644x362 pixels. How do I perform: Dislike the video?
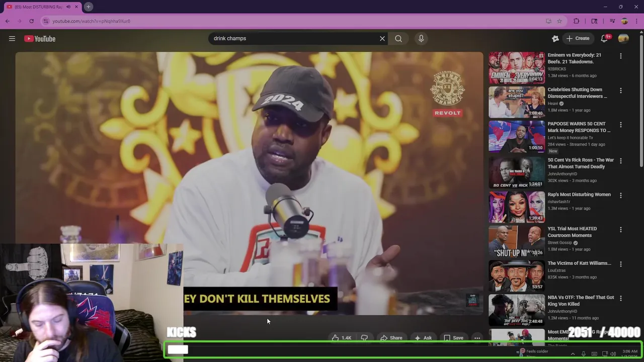point(364,338)
